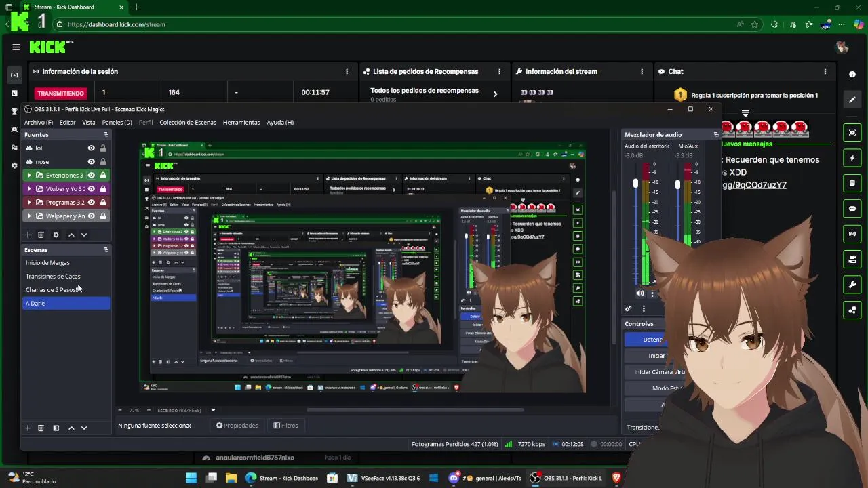
Task: Open the preview scaling dropdown arrow
Action: point(213,410)
